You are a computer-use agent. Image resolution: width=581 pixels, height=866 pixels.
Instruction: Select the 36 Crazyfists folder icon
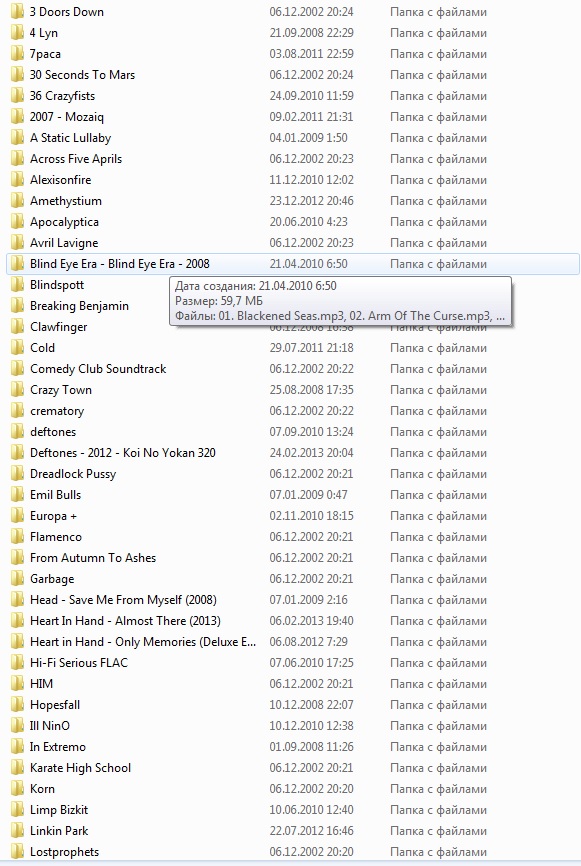point(18,96)
